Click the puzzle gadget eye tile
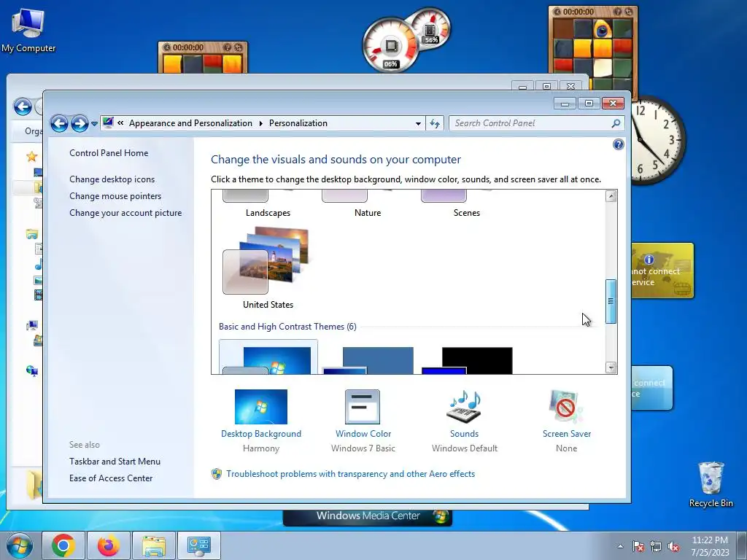 click(x=603, y=30)
